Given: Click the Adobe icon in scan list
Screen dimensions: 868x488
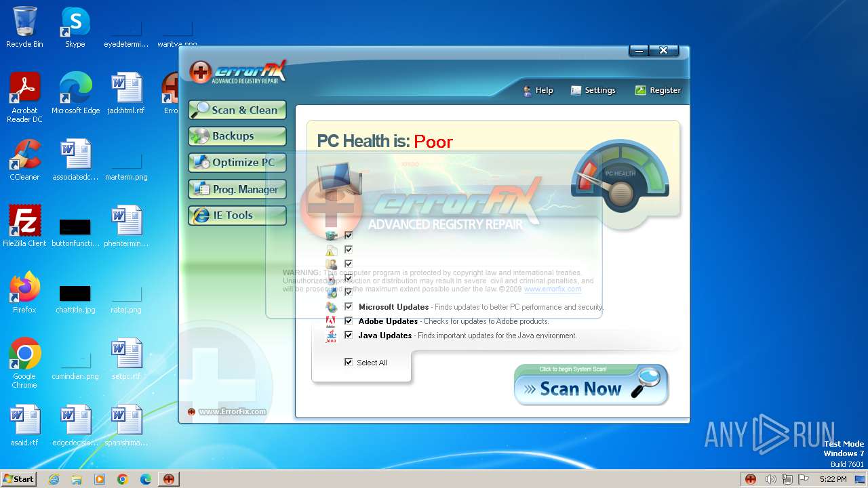Looking at the screenshot, I should pyautogui.click(x=331, y=321).
